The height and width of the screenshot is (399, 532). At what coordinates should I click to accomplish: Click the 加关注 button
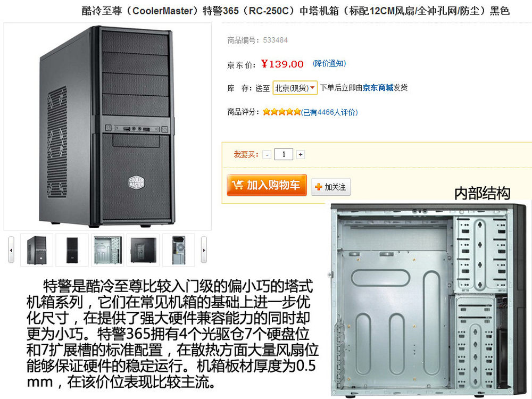(x=331, y=187)
